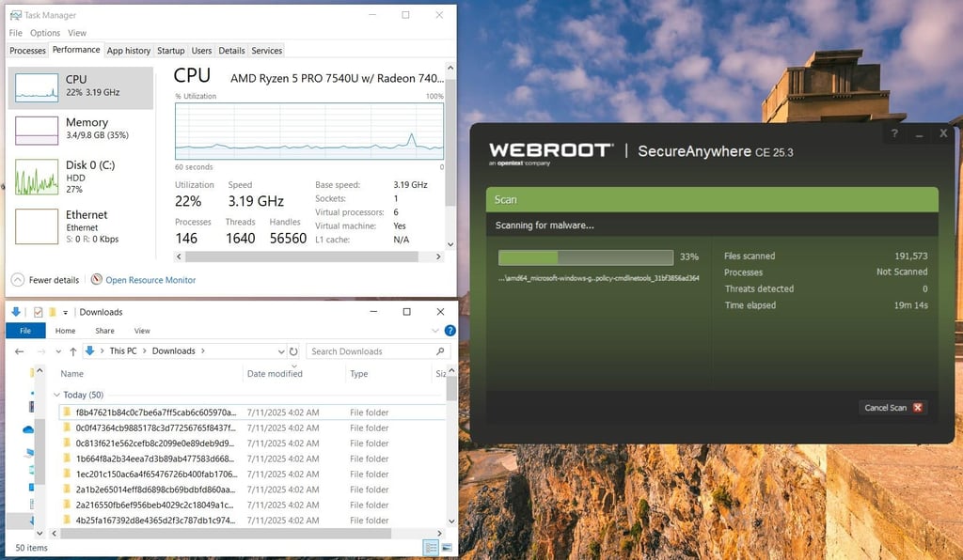This screenshot has width=963, height=560.
Task: Cancel the Webroot malware scan
Action: (893, 407)
